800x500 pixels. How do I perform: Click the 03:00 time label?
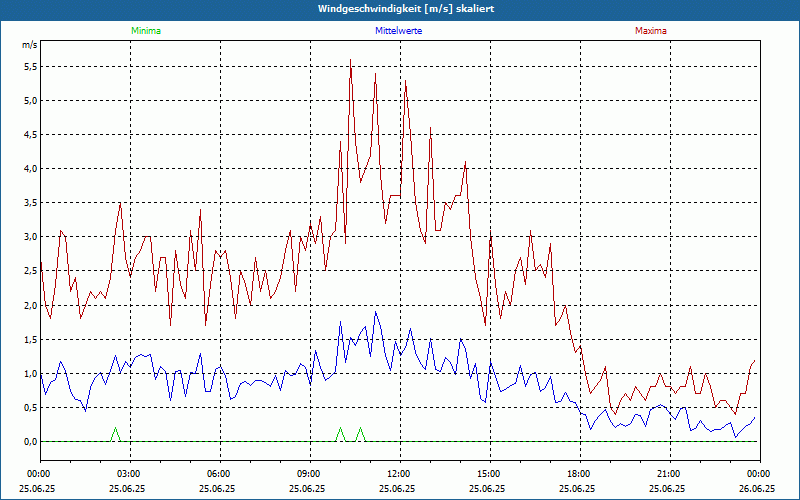point(131,474)
